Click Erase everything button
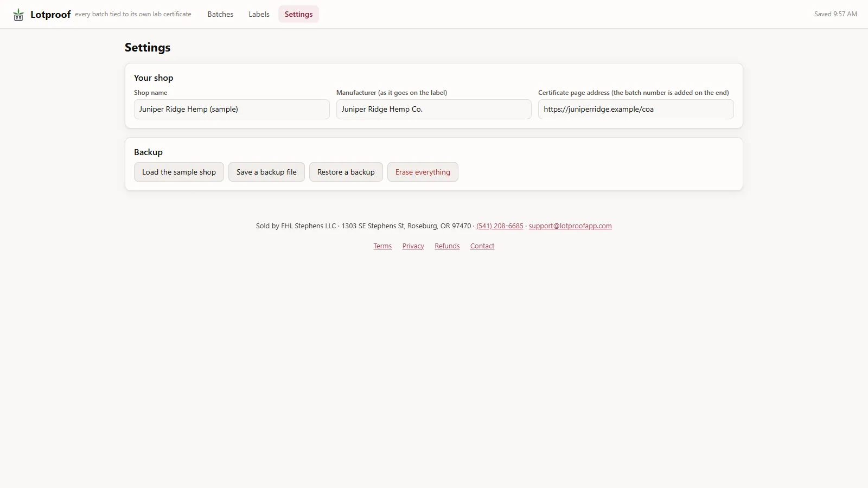The image size is (868, 488). [x=423, y=172]
